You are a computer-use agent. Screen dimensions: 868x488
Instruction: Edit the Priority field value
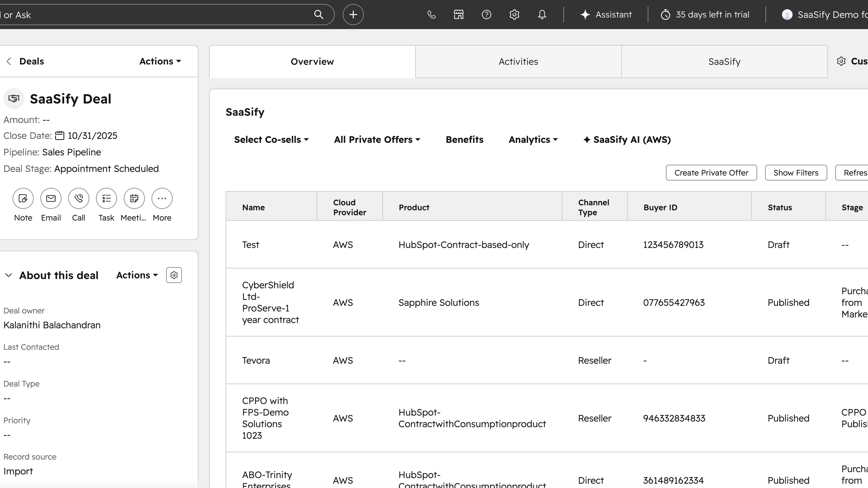pos(7,435)
